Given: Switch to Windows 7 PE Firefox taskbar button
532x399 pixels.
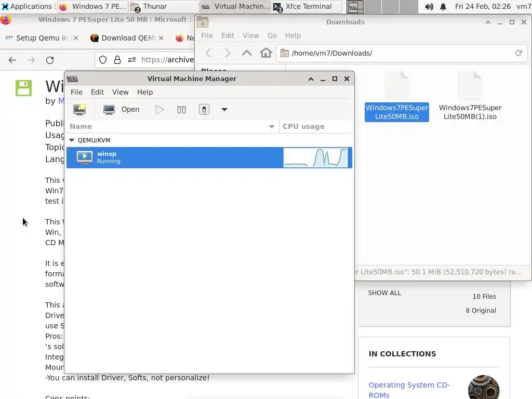Looking at the screenshot, I should coord(93,6).
